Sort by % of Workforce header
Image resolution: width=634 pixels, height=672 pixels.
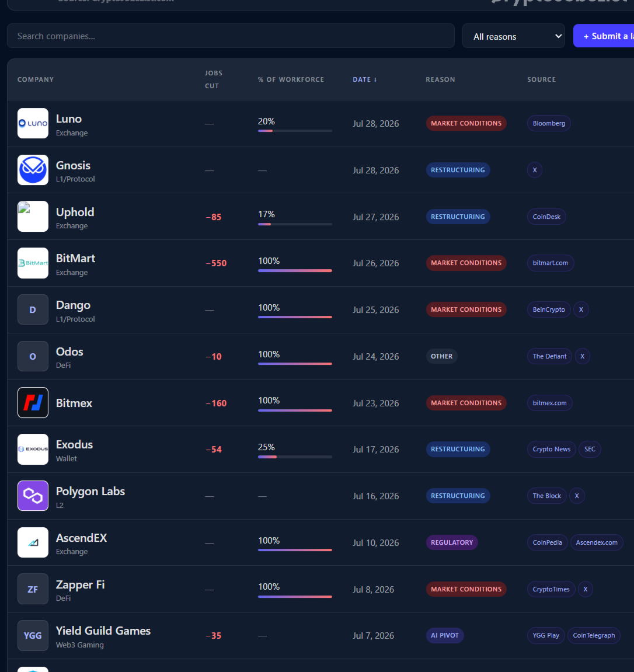(x=291, y=80)
